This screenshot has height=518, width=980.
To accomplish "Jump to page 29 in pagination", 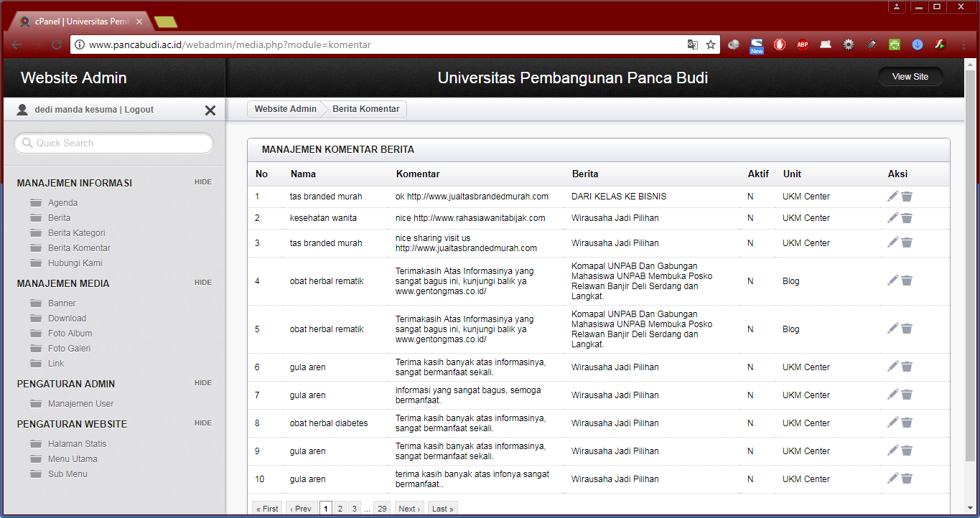I will (x=382, y=509).
